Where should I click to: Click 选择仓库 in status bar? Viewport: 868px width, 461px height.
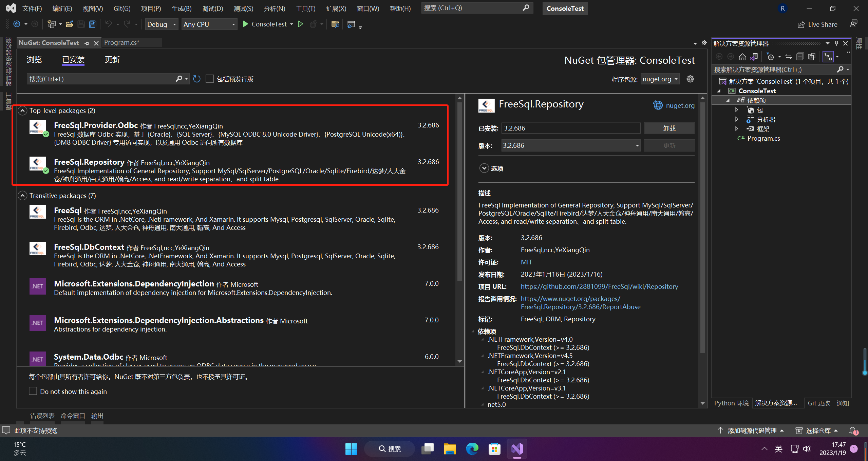(817, 430)
